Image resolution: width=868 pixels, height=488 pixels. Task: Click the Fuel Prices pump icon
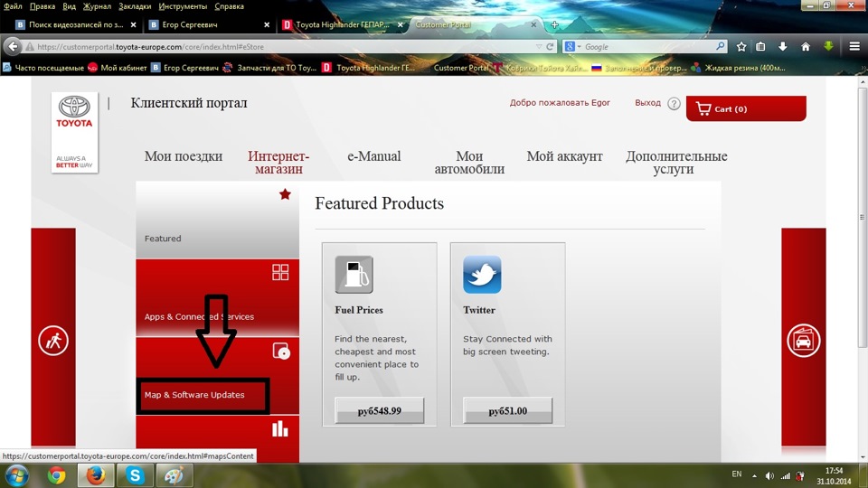click(354, 275)
